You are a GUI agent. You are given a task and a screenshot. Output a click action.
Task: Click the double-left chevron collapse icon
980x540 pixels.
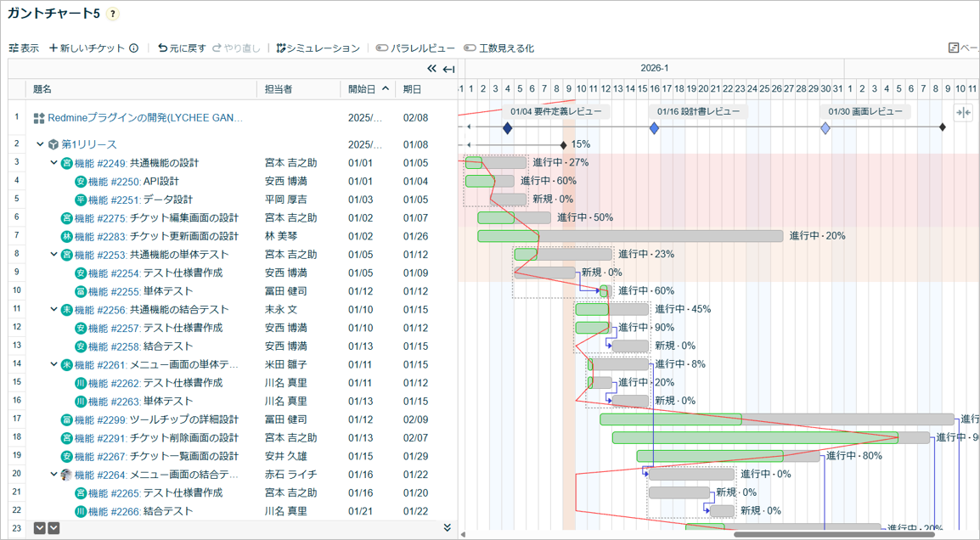[431, 69]
